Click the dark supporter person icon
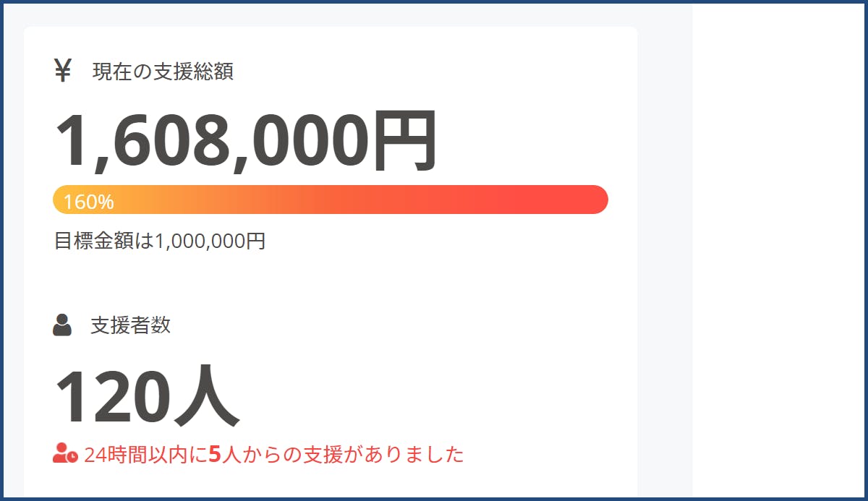 click(x=62, y=325)
